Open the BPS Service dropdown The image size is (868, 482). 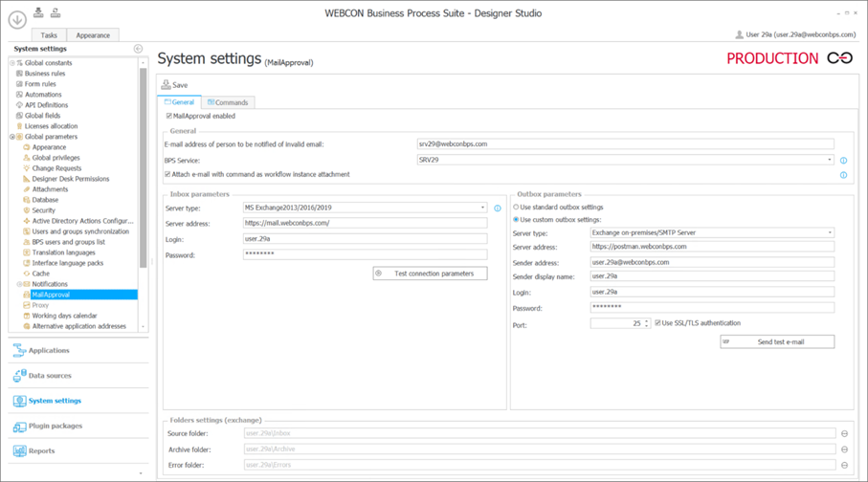coord(829,160)
